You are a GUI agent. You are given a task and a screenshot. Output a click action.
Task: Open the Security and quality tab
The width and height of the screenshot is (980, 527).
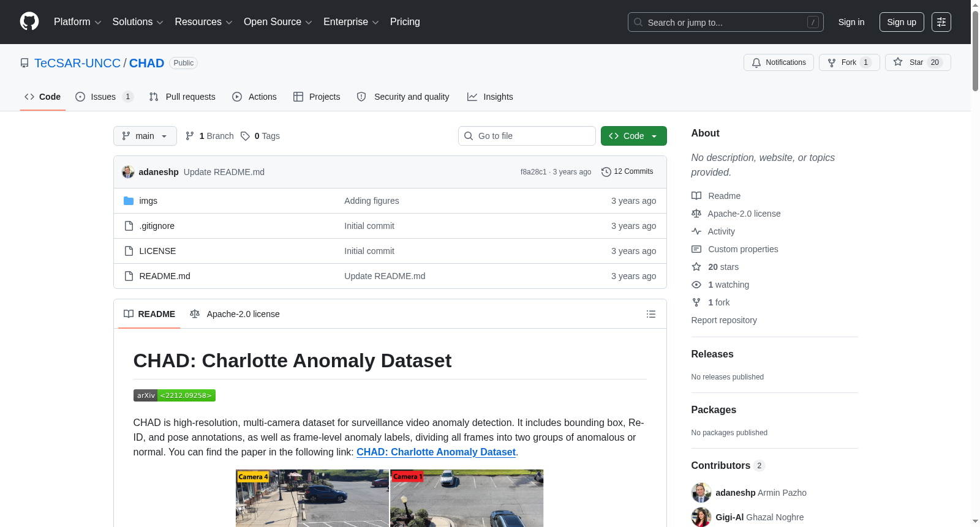tap(403, 97)
